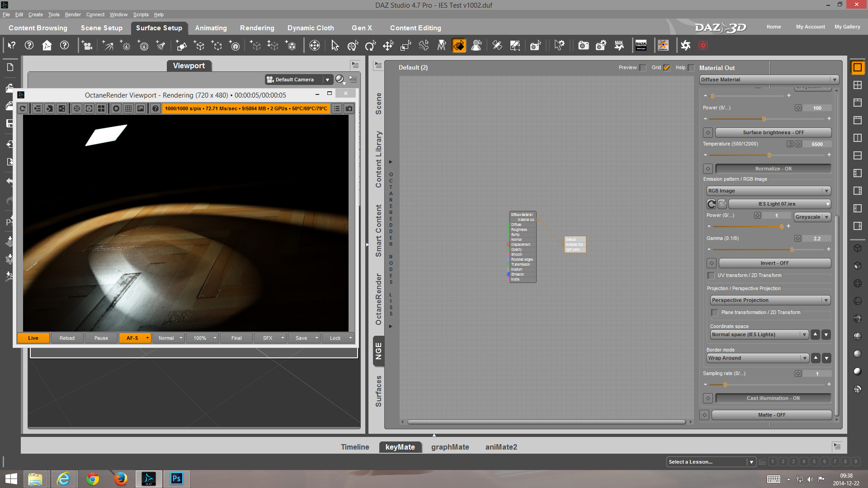Click the Pause button in Octane viewport
The image size is (868, 488).
(101, 338)
